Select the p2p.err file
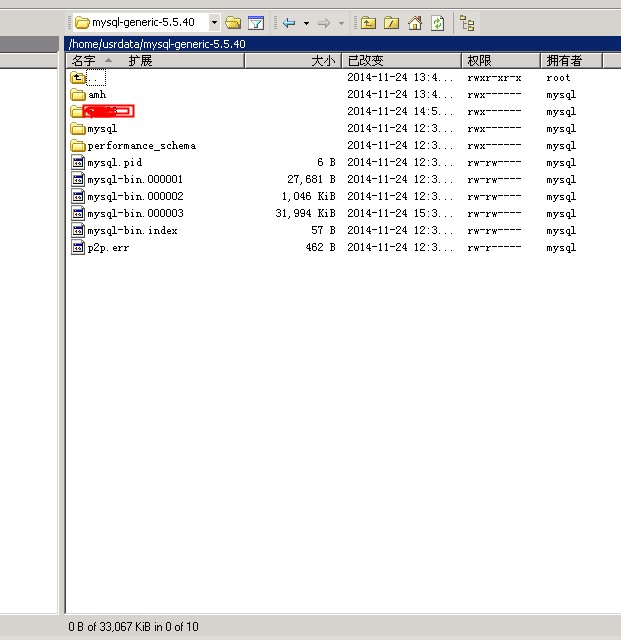 [107, 248]
